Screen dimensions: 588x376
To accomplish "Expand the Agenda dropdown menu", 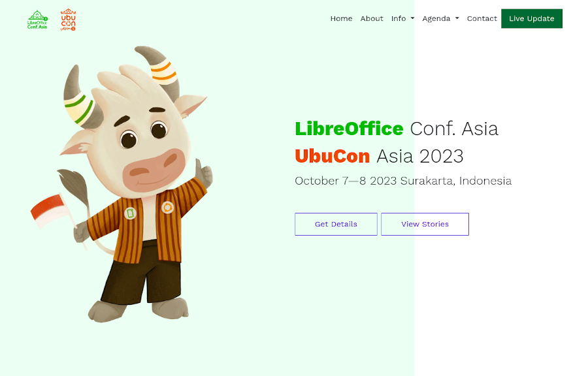I will (x=440, y=18).
